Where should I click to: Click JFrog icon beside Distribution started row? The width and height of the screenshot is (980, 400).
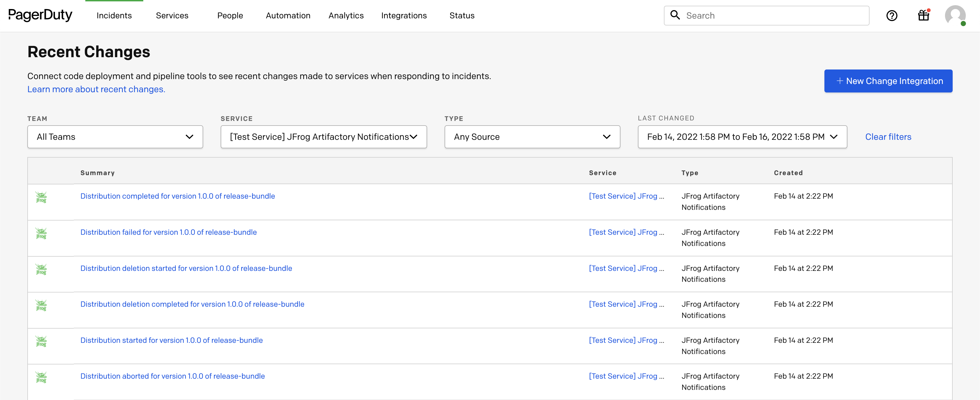[x=41, y=341]
